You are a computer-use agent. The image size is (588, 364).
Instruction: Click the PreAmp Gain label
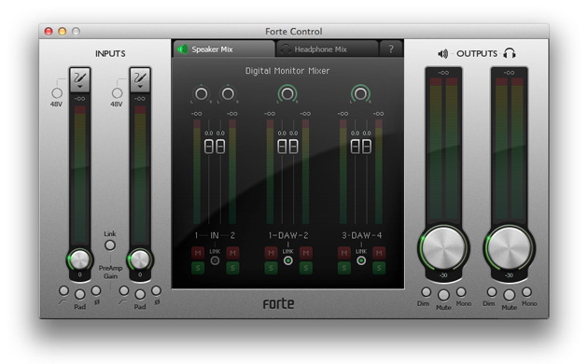point(110,273)
